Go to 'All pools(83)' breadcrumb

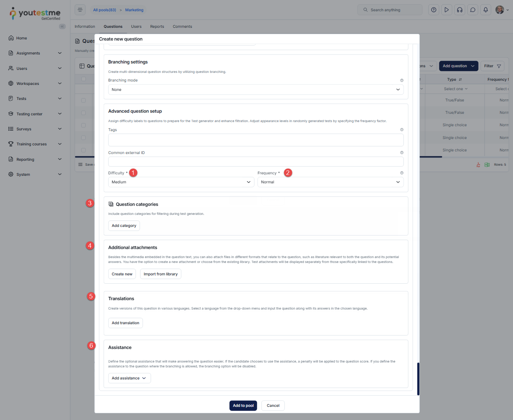[x=104, y=10]
